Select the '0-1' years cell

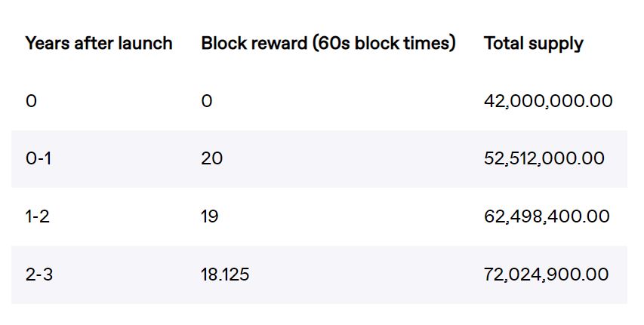(39, 158)
